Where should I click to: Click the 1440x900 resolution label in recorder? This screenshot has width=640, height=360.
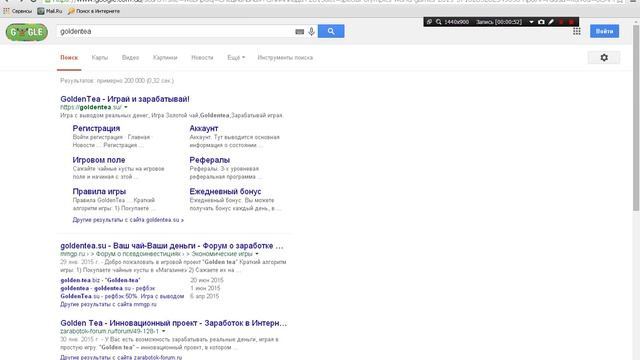coord(456,22)
